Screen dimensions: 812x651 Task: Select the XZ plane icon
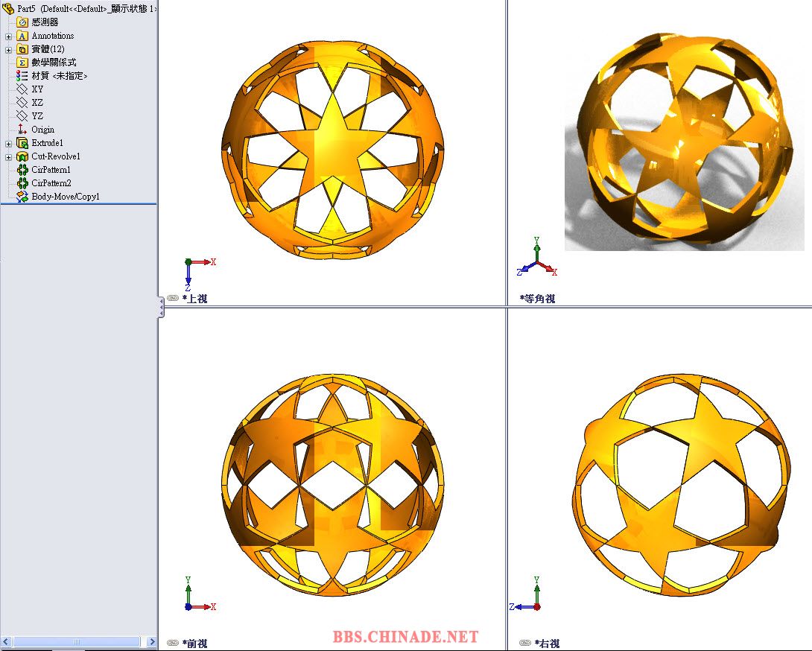[22, 103]
